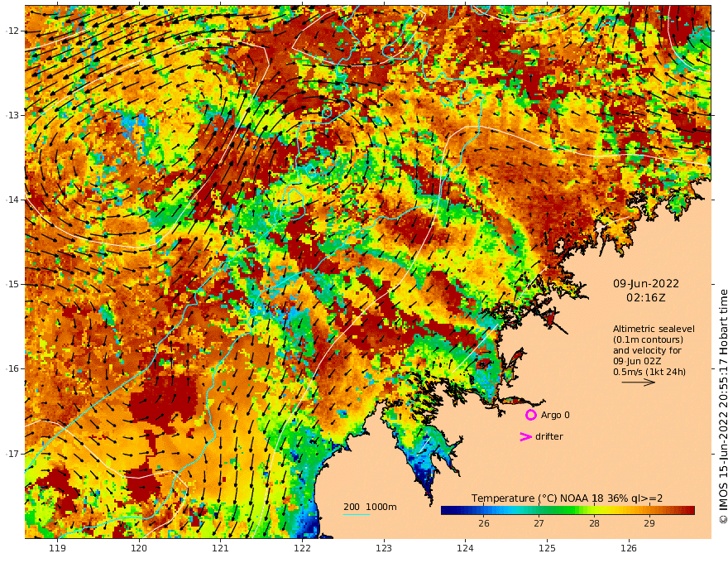Select the time text 02:16Z
Screen dimensions: 728x563
[646, 298]
